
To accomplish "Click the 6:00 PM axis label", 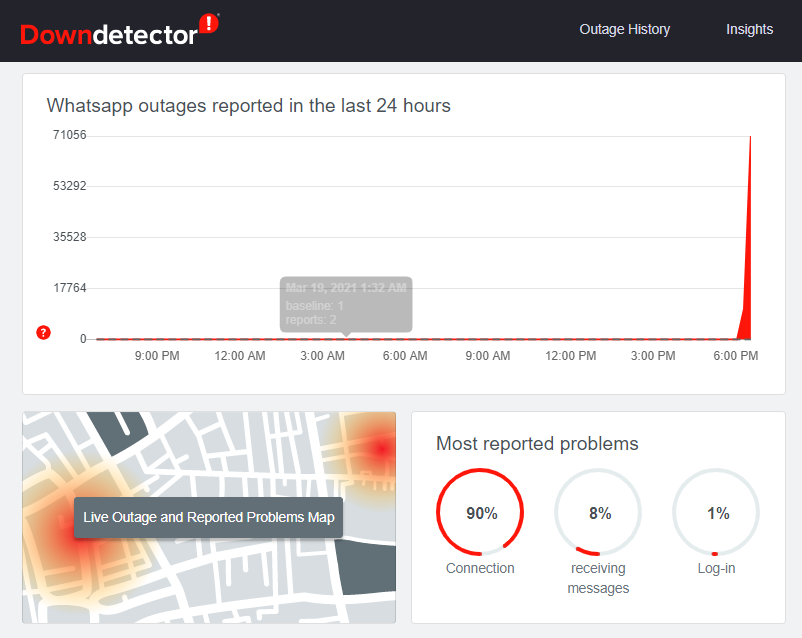I will 736,356.
